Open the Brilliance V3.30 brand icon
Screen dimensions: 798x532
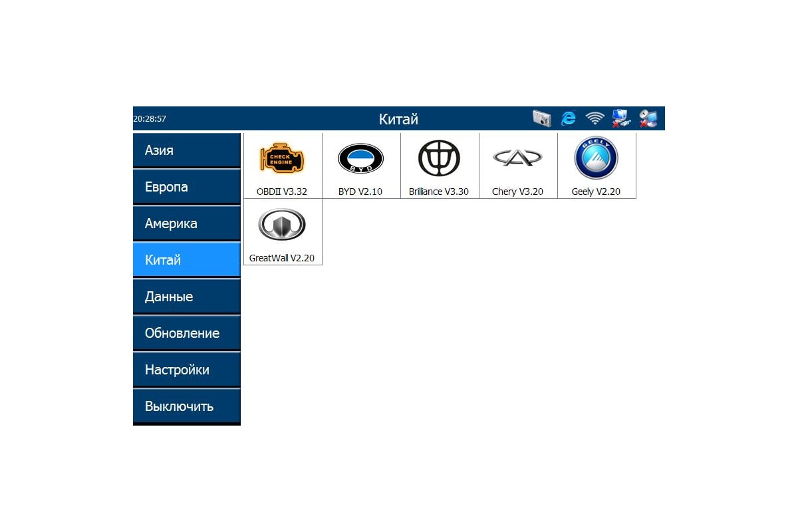pos(439,158)
